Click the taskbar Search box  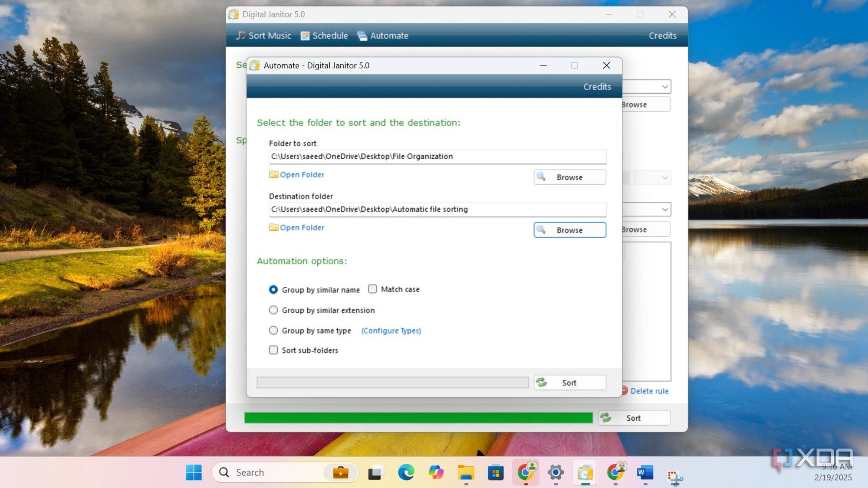(x=285, y=472)
